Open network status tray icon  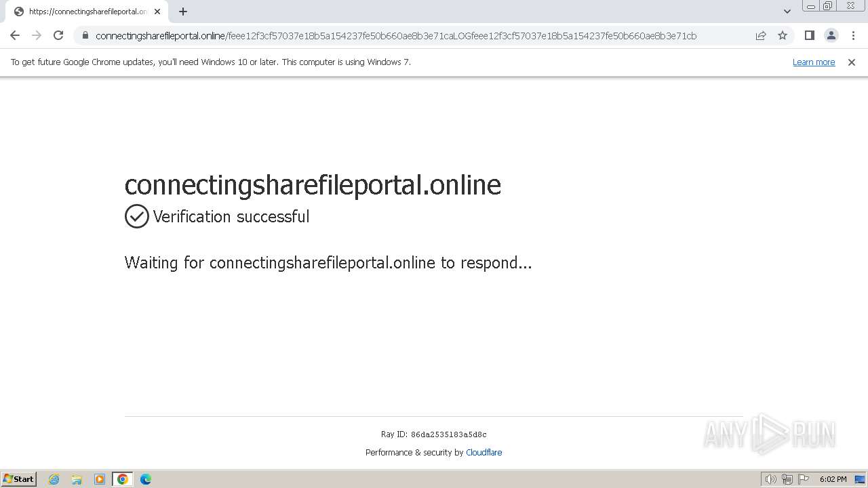(x=787, y=479)
